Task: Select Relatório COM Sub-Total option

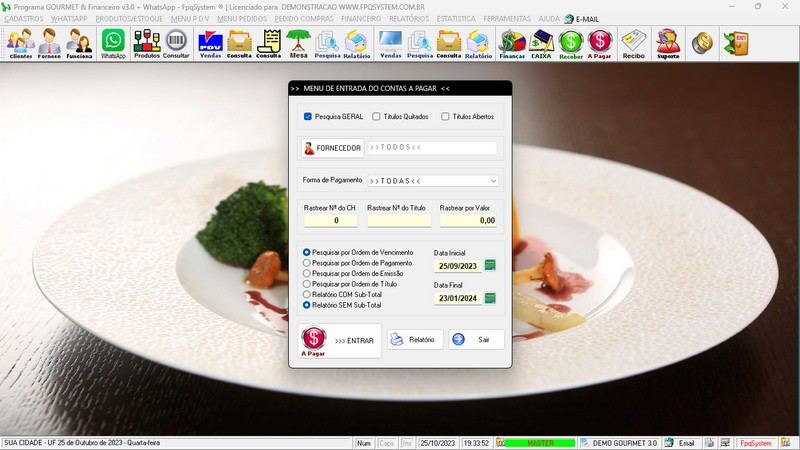Action: click(307, 294)
